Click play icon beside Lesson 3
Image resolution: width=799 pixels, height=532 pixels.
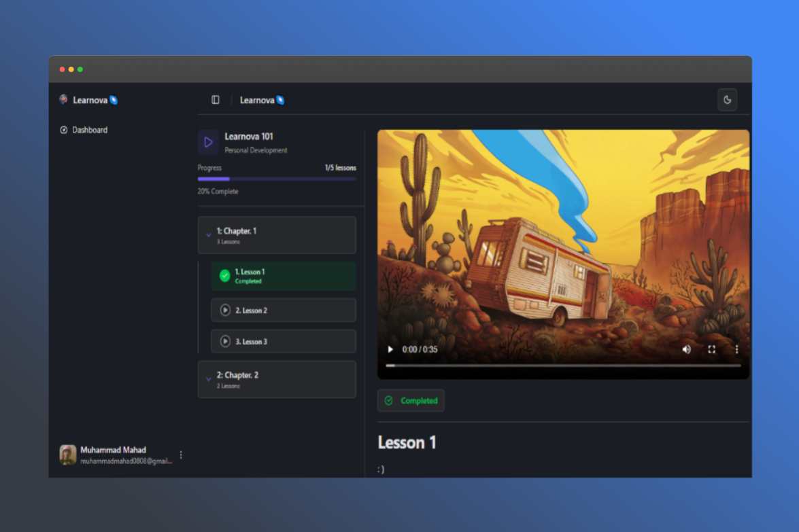pos(225,341)
